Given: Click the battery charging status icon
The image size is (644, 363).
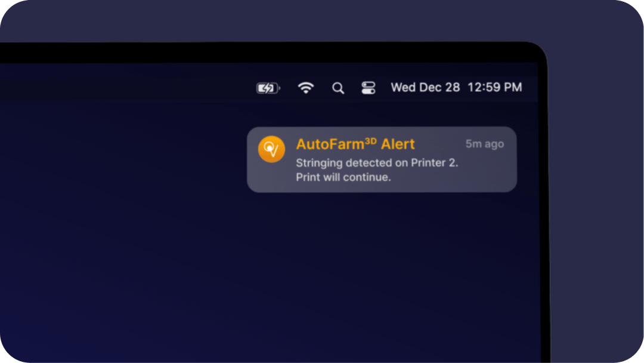Looking at the screenshot, I should [268, 88].
